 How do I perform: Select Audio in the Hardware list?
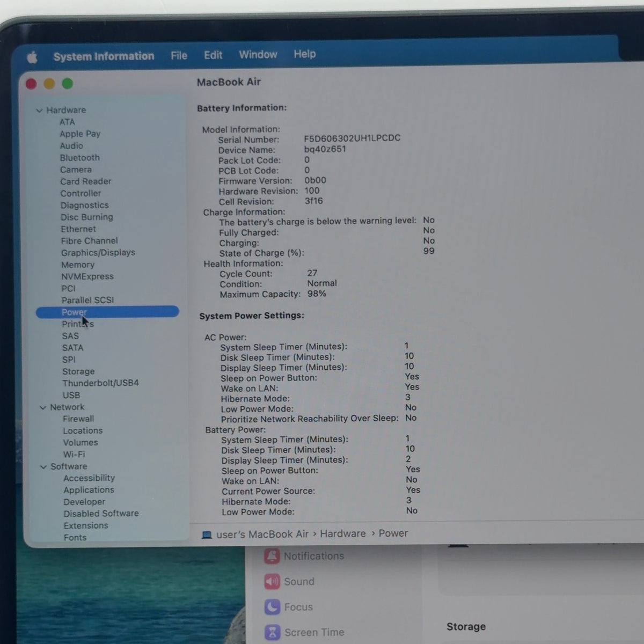click(x=71, y=146)
